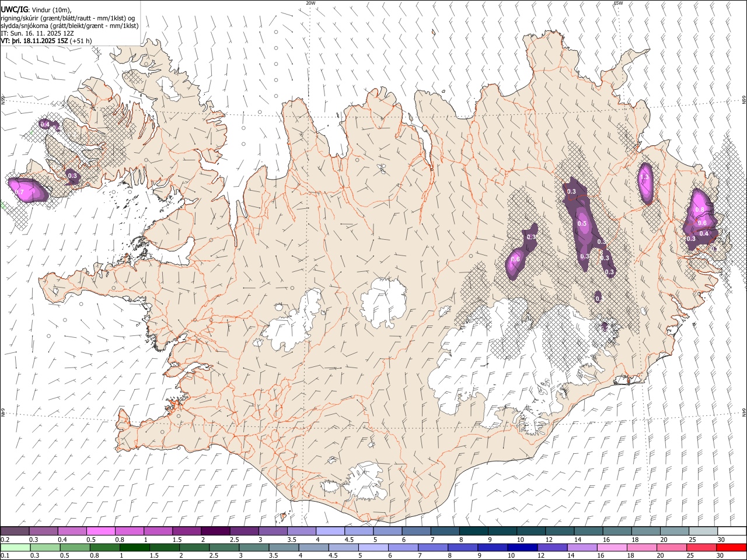Click the Drangajökull glacier white patch in the Westfjords

tap(169, 89)
